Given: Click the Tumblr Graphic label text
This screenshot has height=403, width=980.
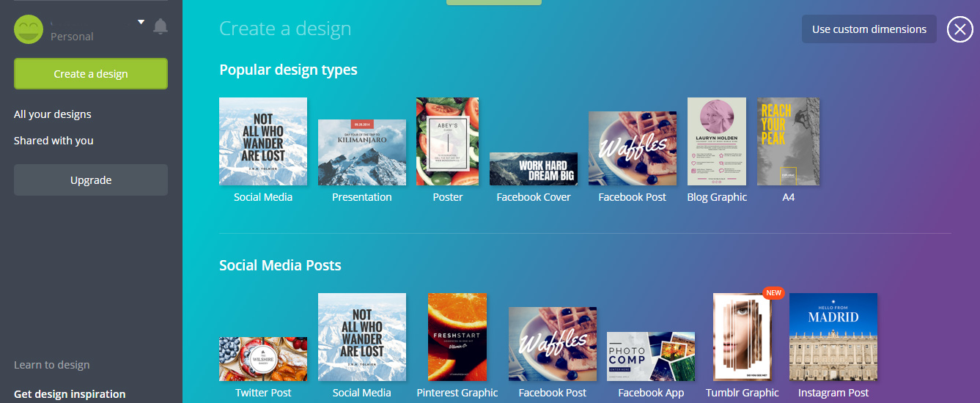Looking at the screenshot, I should [x=743, y=393].
